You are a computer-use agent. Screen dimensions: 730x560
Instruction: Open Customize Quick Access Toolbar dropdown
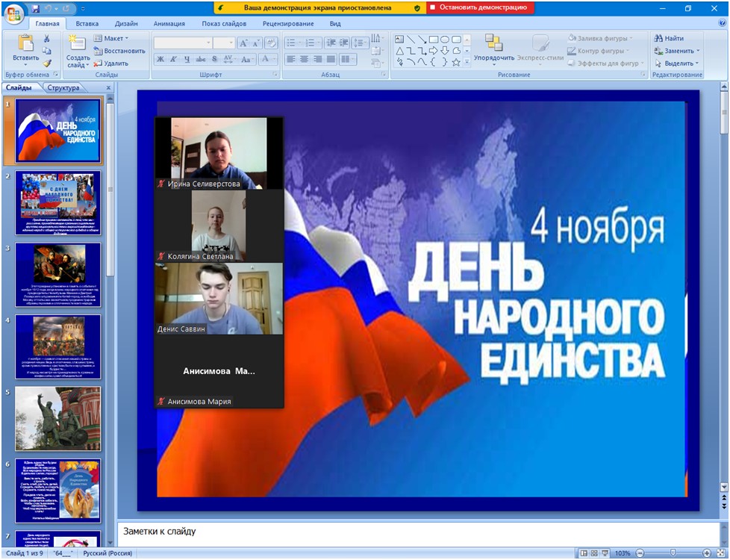point(82,8)
